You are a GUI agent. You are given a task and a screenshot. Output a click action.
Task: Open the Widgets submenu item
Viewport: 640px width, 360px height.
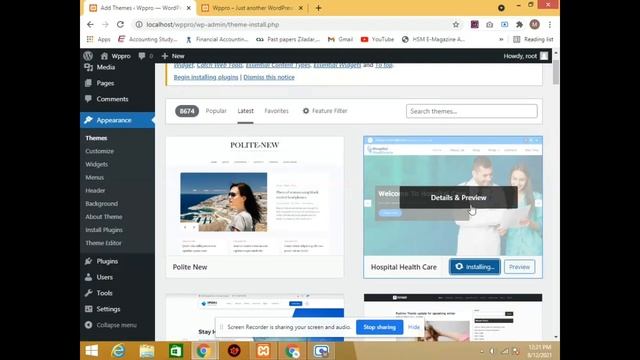[97, 164]
